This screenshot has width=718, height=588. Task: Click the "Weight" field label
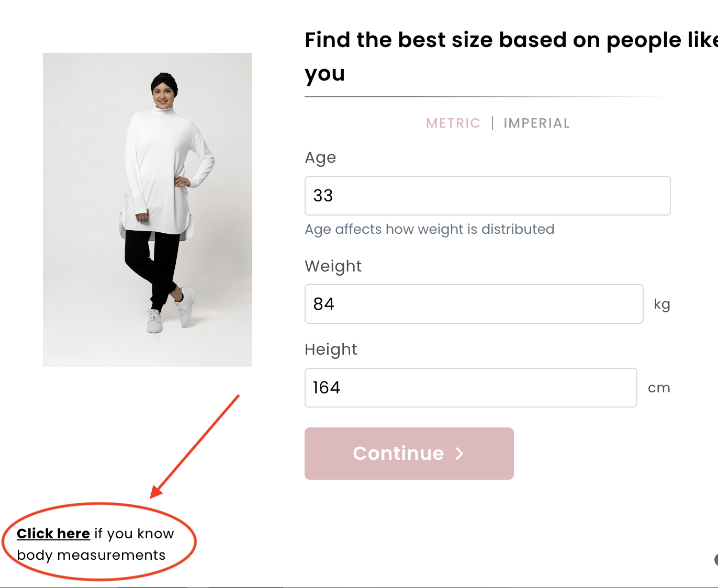click(333, 266)
